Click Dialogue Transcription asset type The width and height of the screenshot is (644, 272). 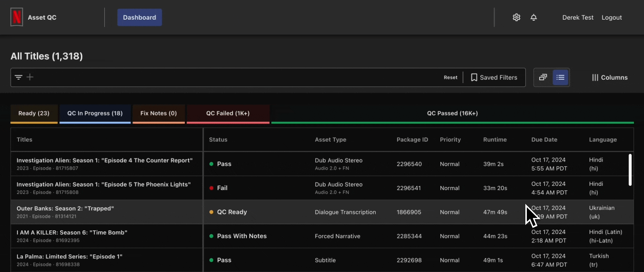345,212
